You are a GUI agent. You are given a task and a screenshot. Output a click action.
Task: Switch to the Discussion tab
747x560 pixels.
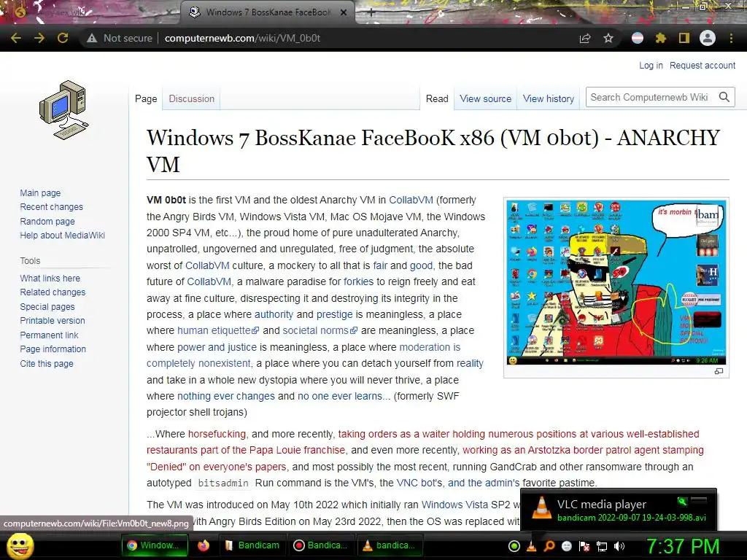click(192, 98)
